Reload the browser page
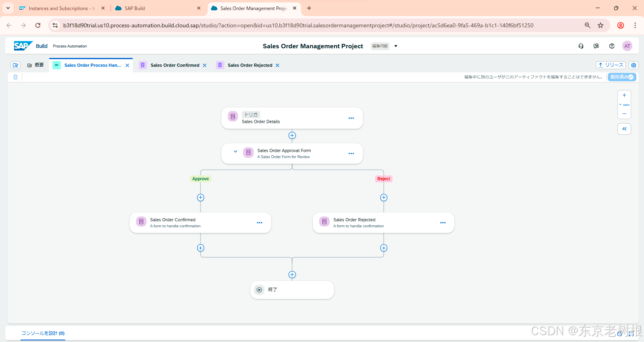 [x=38, y=25]
